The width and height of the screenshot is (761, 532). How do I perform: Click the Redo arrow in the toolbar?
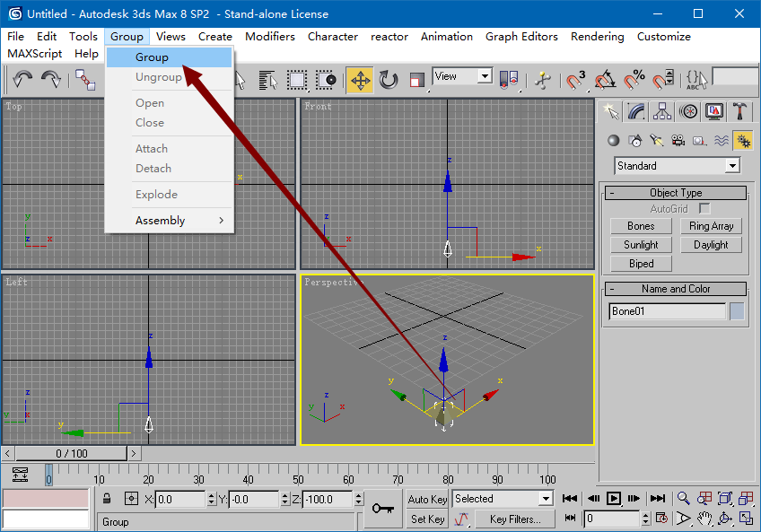click(x=51, y=79)
